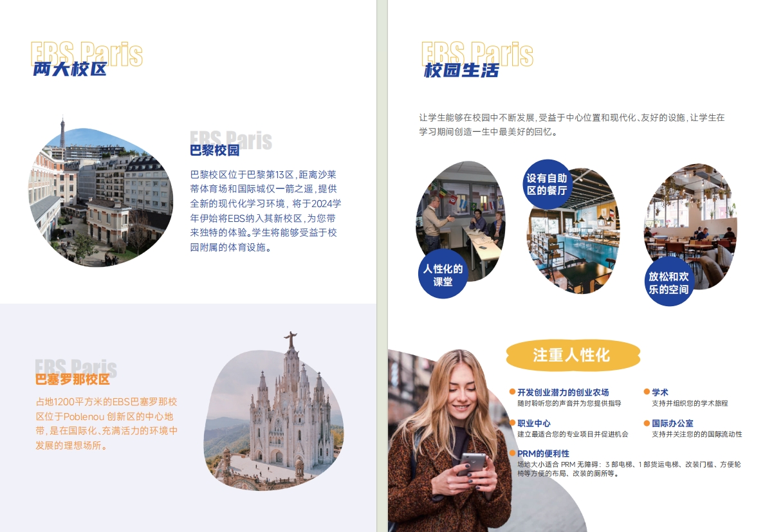Click the classroom discussion photo
Viewport: 765px width, 532px height.
pyautogui.click(x=460, y=219)
